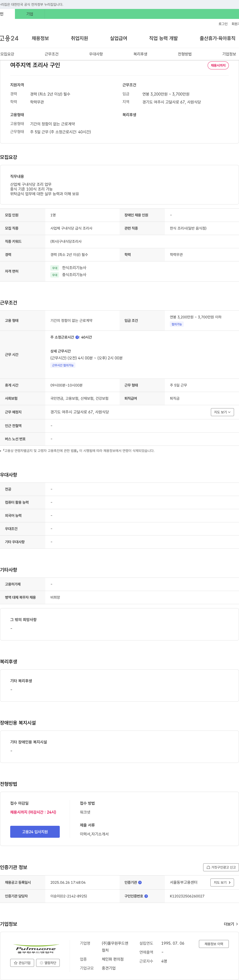Click the 중식조리기능사 text
This screenshot has height=980, width=239.
coord(74,275)
